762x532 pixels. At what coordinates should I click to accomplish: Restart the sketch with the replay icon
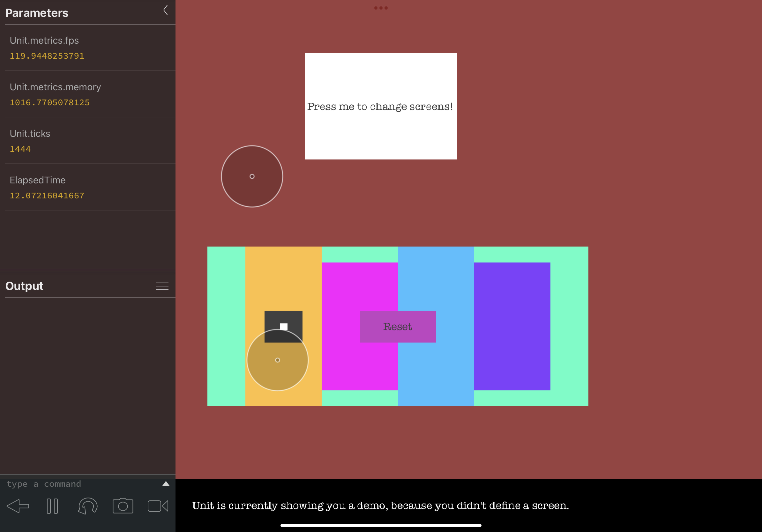(x=87, y=506)
